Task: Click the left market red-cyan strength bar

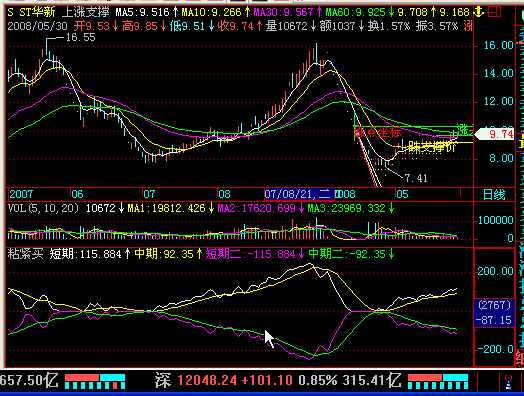Action: [95, 382]
